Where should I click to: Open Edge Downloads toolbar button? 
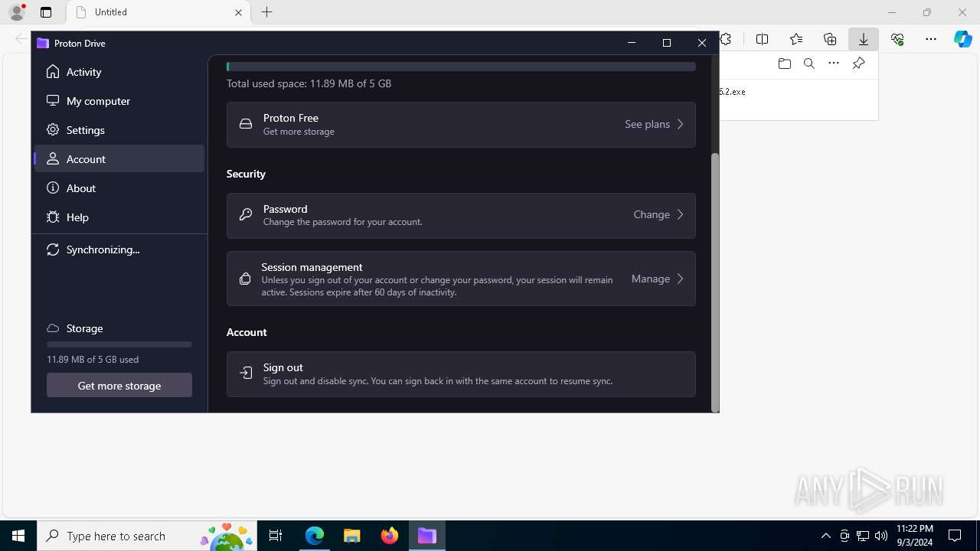[863, 39]
